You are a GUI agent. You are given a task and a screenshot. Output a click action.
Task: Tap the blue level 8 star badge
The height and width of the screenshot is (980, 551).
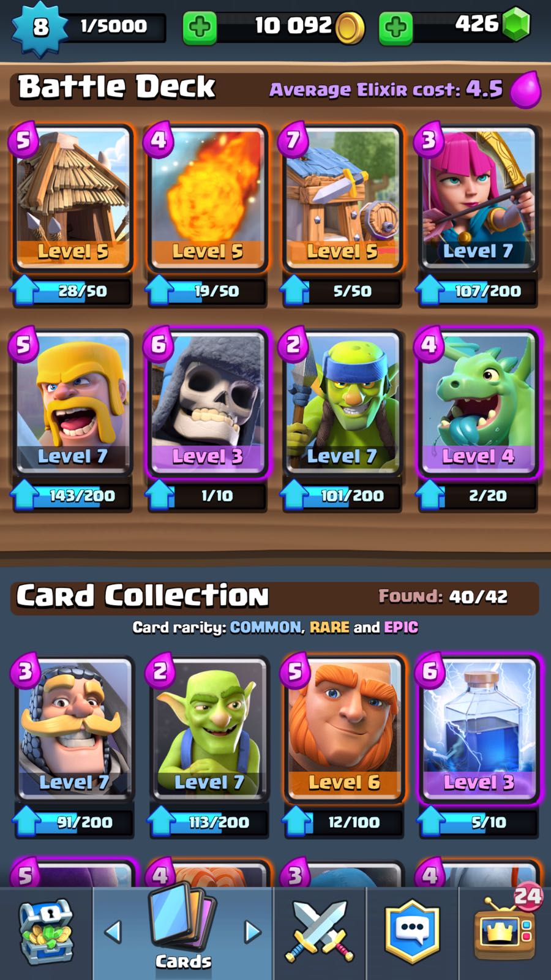tap(40, 28)
